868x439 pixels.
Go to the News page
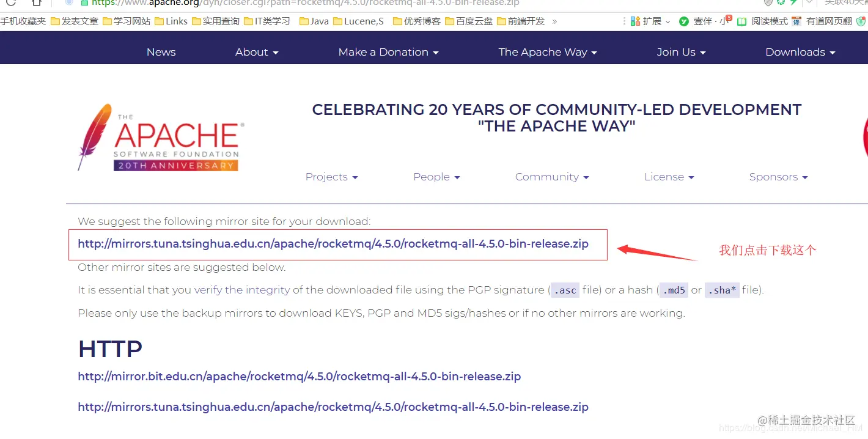tap(161, 52)
